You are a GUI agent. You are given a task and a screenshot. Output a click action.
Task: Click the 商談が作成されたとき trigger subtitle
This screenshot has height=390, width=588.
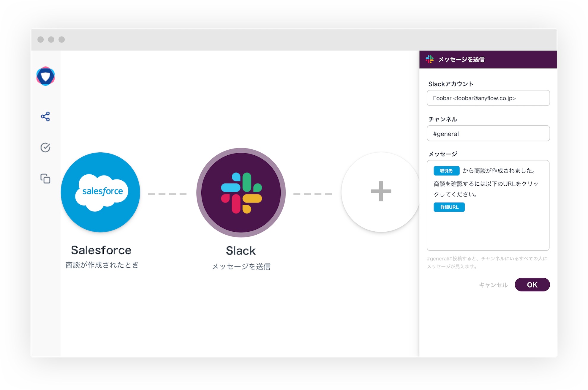(102, 265)
